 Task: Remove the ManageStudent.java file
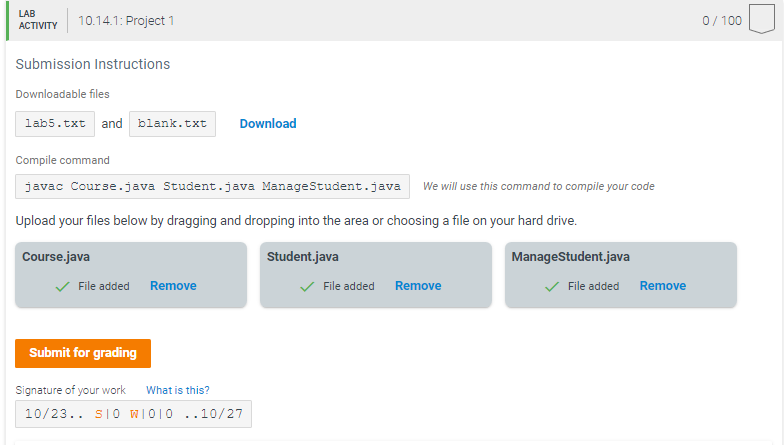click(x=663, y=286)
